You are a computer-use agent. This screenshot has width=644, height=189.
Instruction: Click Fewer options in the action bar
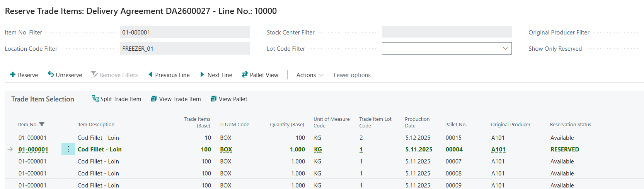click(352, 75)
